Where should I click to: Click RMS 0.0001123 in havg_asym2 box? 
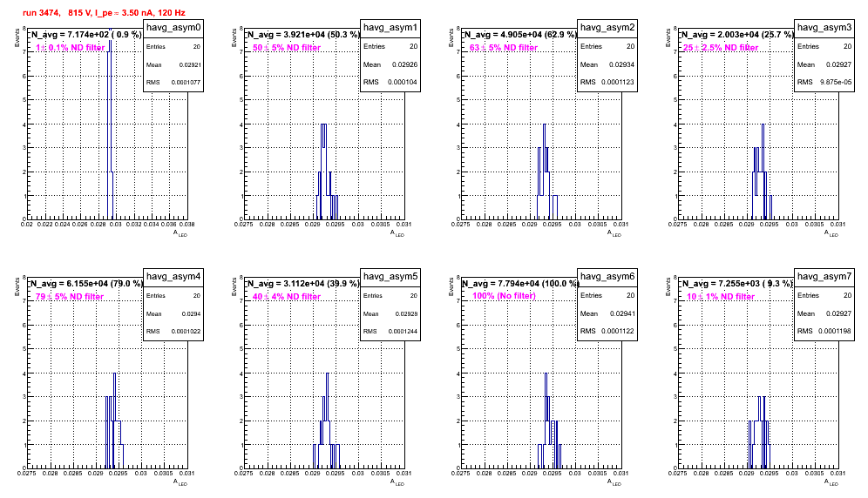coord(607,83)
